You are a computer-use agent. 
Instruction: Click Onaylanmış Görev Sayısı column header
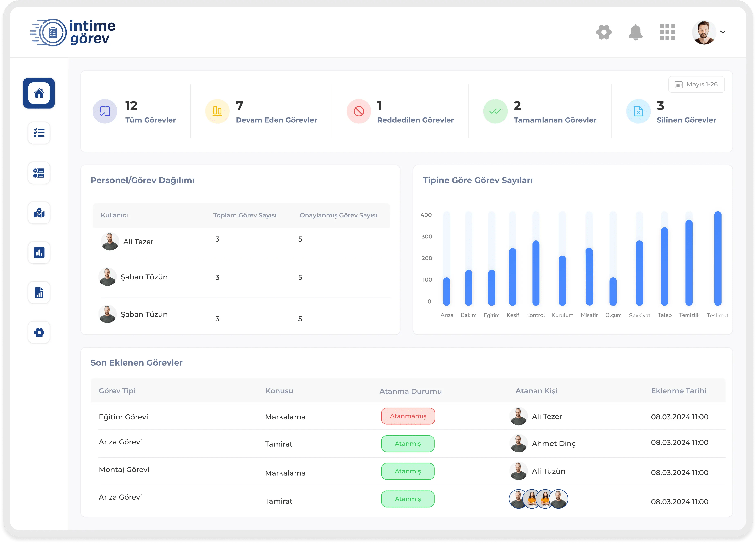[338, 216]
